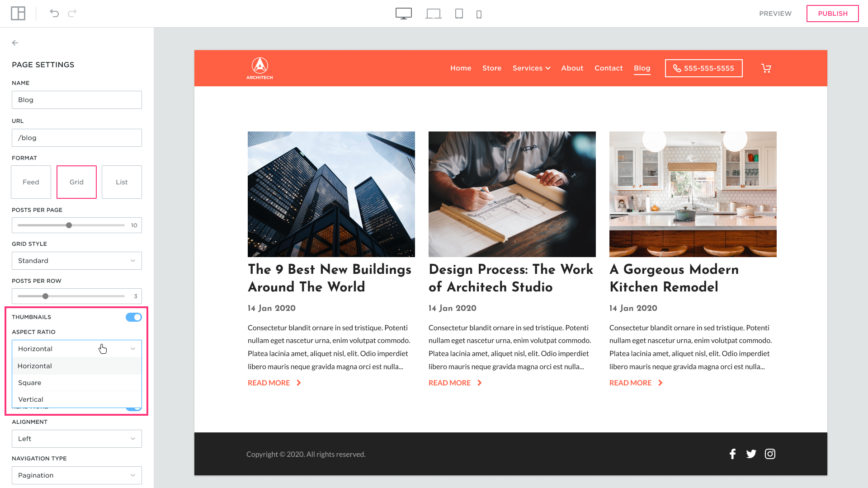Click the layout panel icon at top-left
Screen dimensions: 868x488
[18, 14]
